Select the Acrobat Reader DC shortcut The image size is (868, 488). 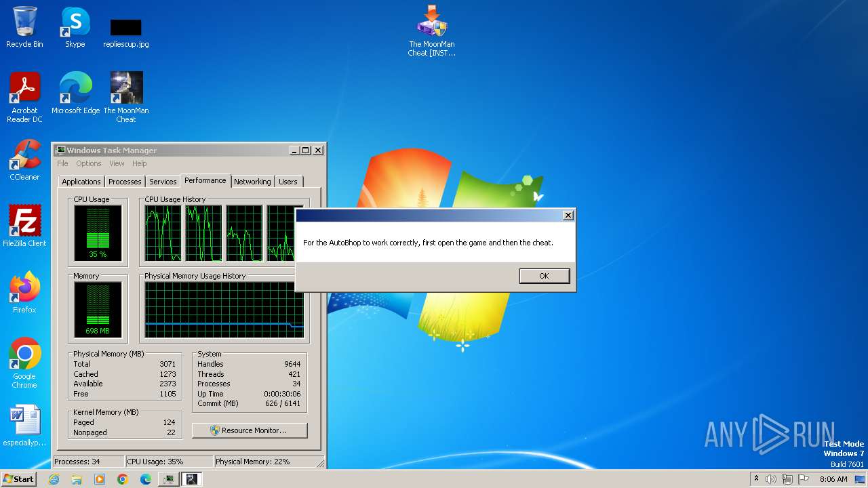24,98
